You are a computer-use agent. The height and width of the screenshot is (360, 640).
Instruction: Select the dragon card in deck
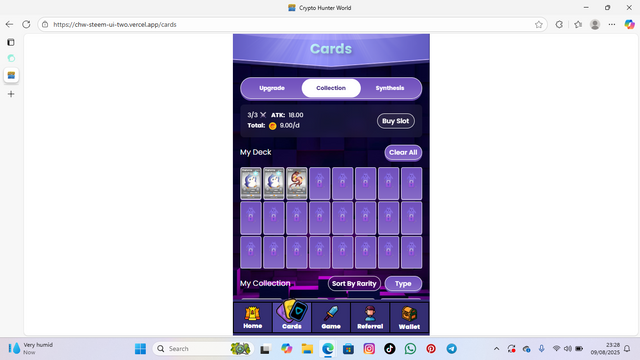[296, 183]
